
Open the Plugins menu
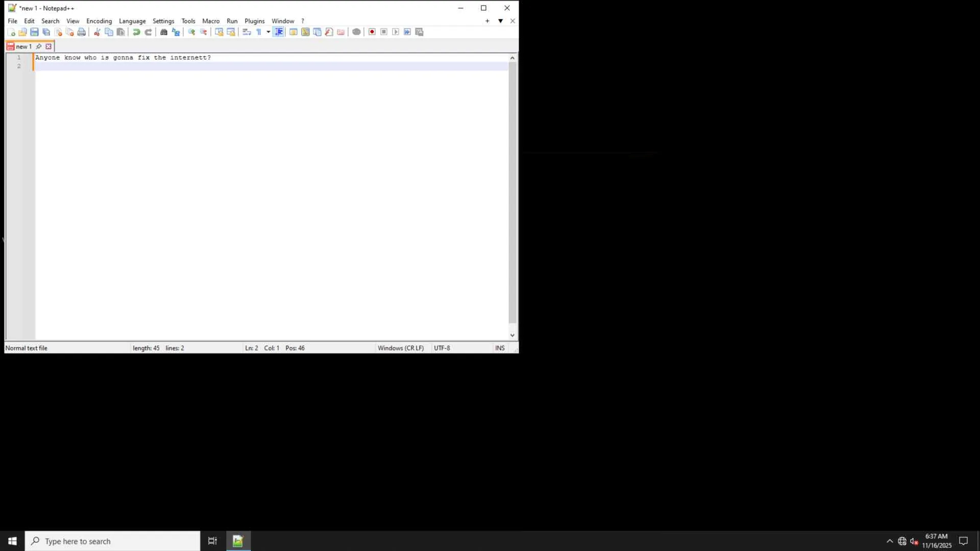pyautogui.click(x=254, y=21)
